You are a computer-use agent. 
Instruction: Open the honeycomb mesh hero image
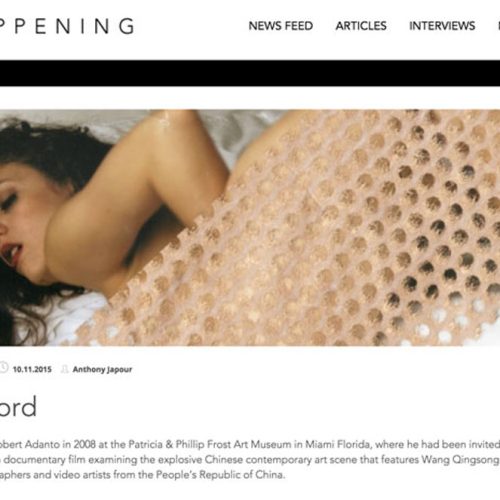[x=250, y=227]
